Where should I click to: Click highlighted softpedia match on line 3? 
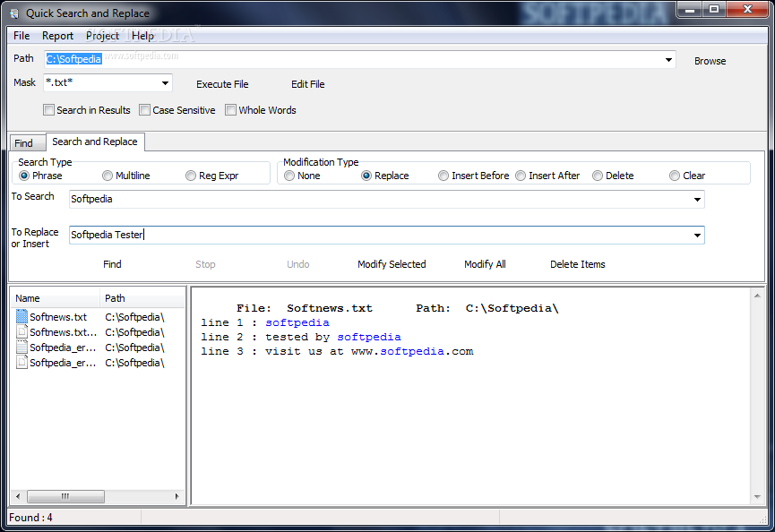(412, 351)
